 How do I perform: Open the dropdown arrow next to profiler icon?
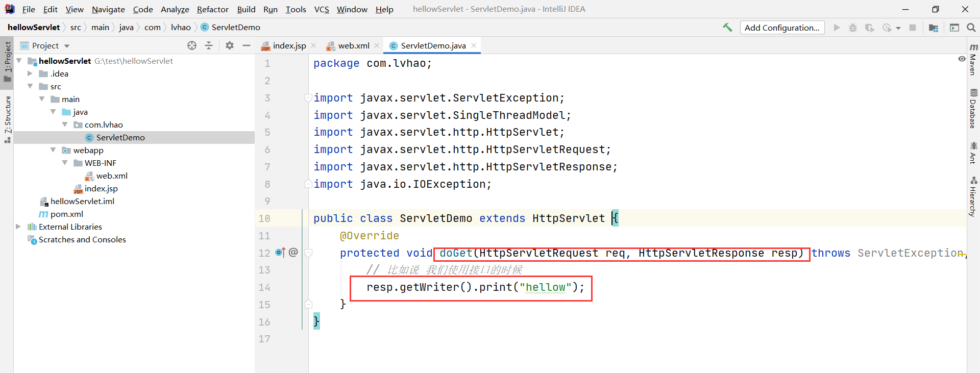pyautogui.click(x=898, y=28)
